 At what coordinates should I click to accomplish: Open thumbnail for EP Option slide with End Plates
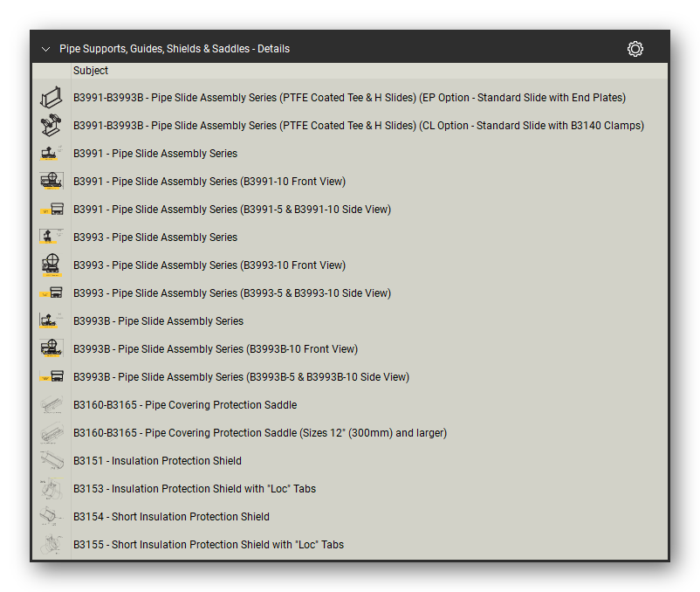click(x=51, y=97)
